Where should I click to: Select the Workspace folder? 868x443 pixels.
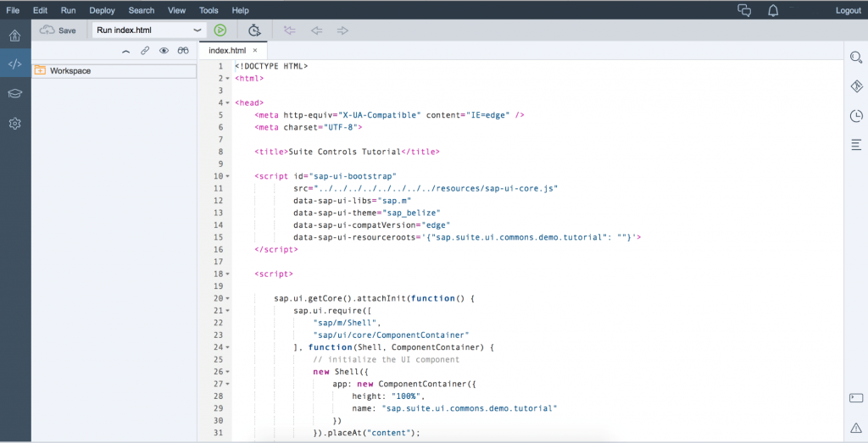[114, 71]
